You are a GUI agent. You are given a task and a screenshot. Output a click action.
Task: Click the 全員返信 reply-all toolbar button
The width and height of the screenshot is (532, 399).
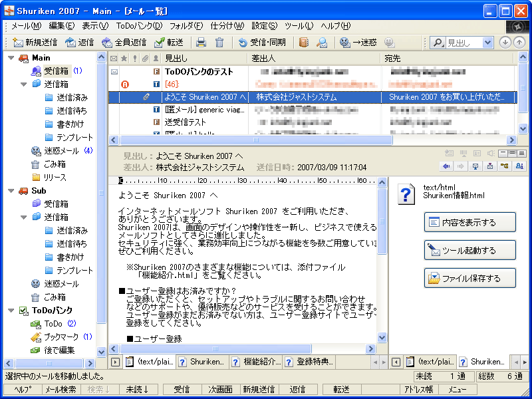pos(124,43)
